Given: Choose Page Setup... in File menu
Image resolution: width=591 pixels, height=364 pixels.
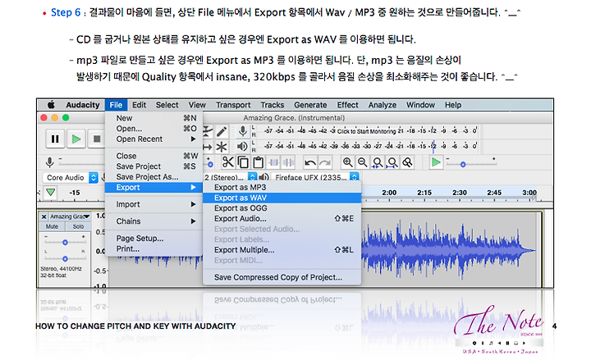Looking at the screenshot, I should point(153,239).
